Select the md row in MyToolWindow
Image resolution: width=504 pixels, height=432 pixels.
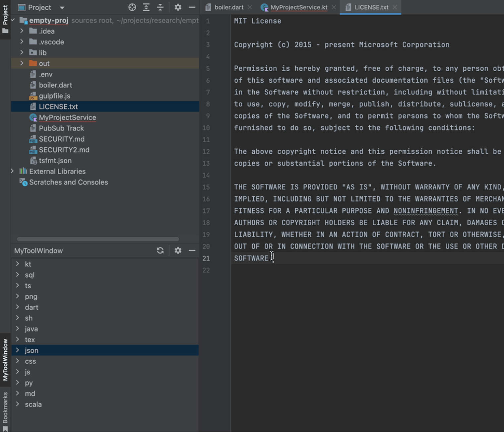(x=105, y=394)
